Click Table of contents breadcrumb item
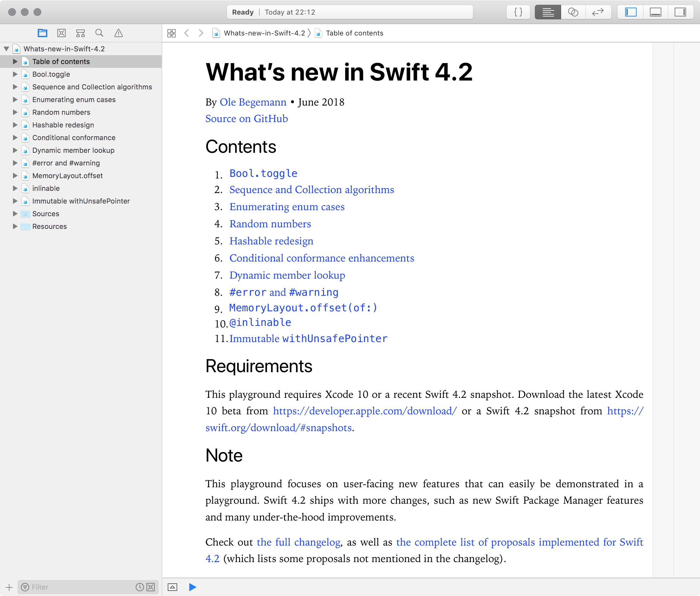This screenshot has height=596, width=700. pyautogui.click(x=354, y=33)
